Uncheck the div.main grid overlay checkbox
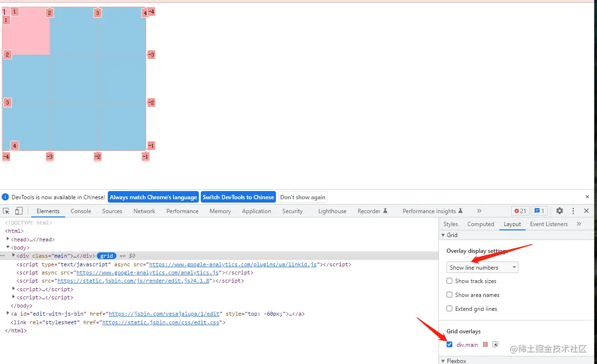The height and width of the screenshot is (364, 597). [449, 344]
